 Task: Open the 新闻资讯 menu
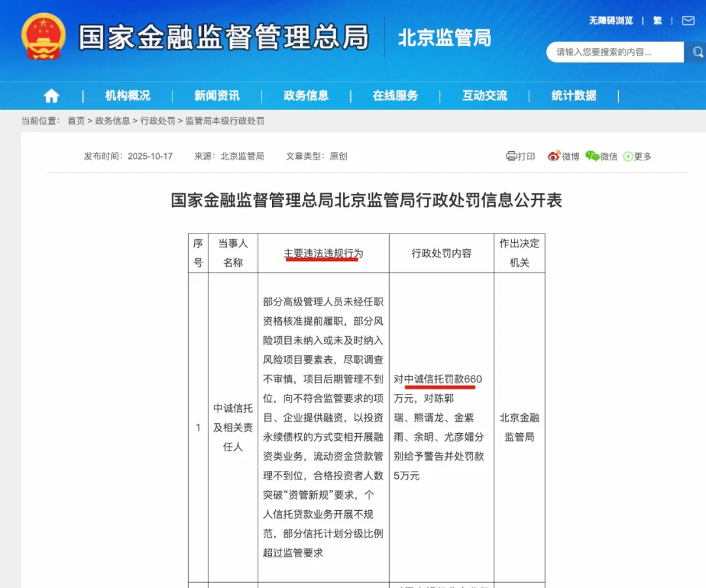click(216, 95)
